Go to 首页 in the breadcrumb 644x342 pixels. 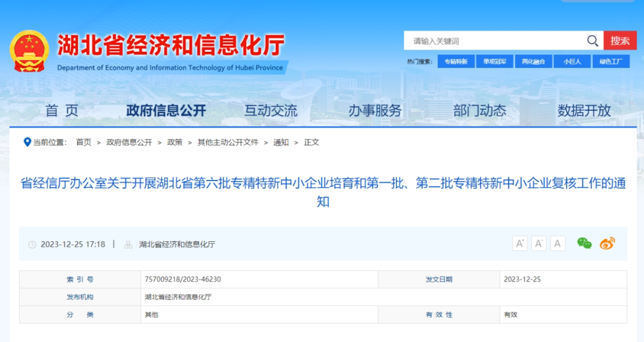click(84, 142)
